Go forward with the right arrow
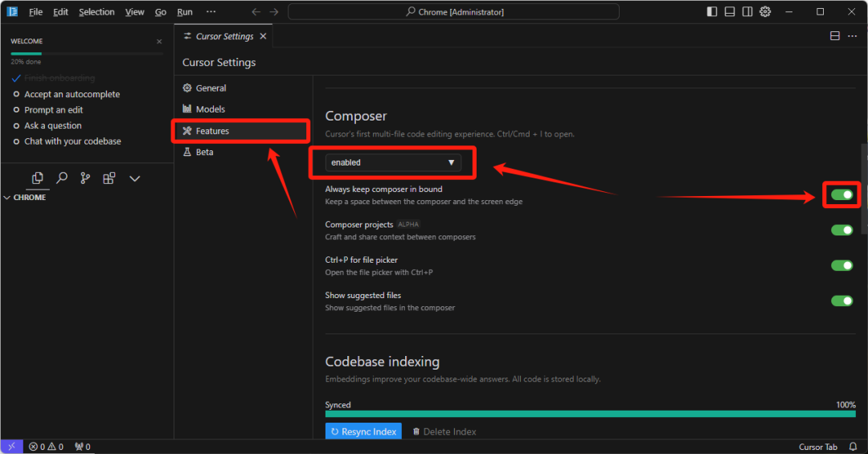 coord(274,11)
